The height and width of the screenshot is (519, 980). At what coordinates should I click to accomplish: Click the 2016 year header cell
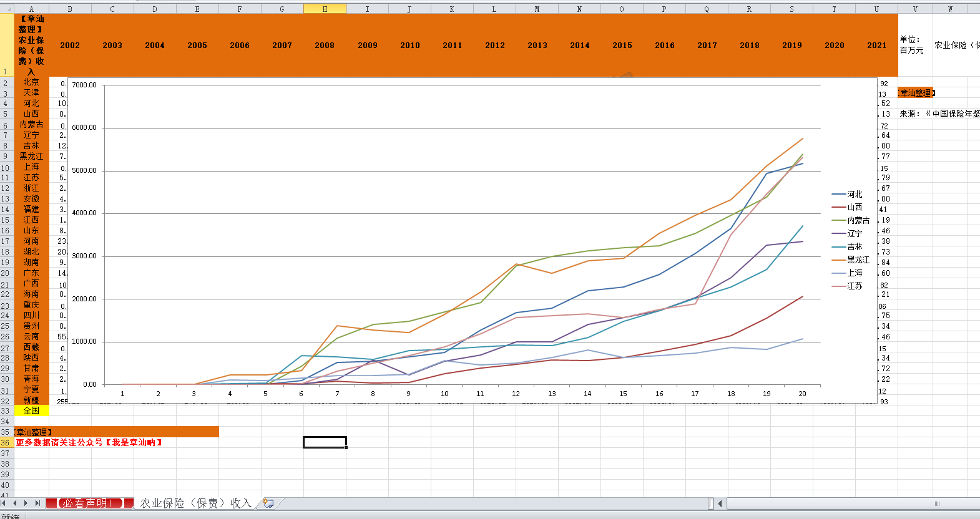[664, 46]
